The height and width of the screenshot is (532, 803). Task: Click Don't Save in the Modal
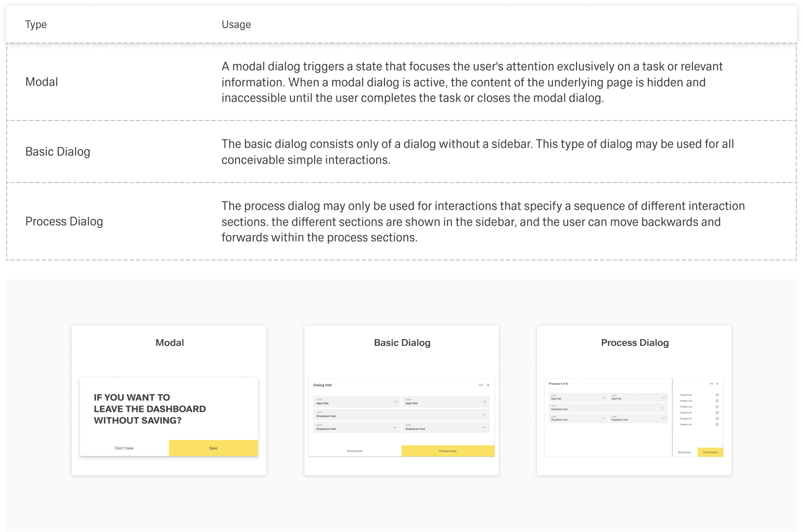pos(124,448)
